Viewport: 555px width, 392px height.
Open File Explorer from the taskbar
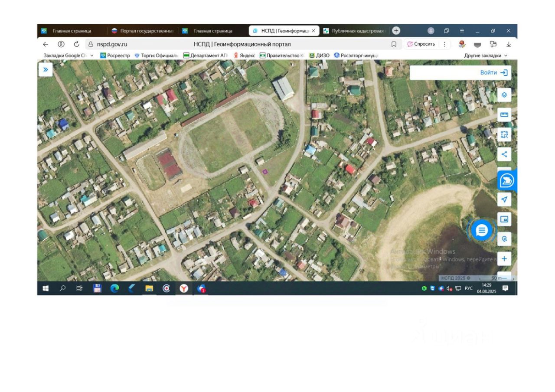[149, 288]
